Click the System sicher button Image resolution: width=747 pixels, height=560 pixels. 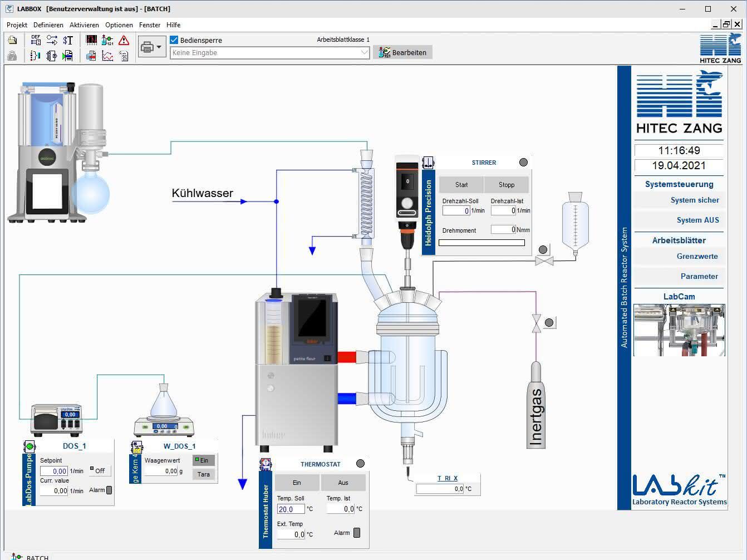pyautogui.click(x=679, y=200)
